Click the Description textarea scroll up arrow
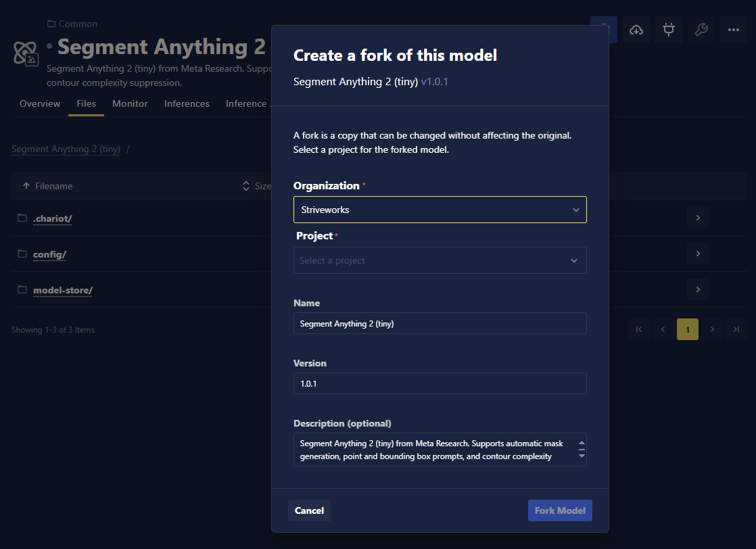Viewport: 756px width, 549px height. (x=582, y=442)
